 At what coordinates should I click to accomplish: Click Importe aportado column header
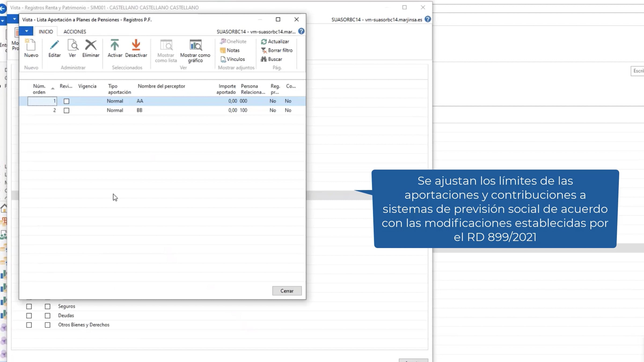[226, 89]
